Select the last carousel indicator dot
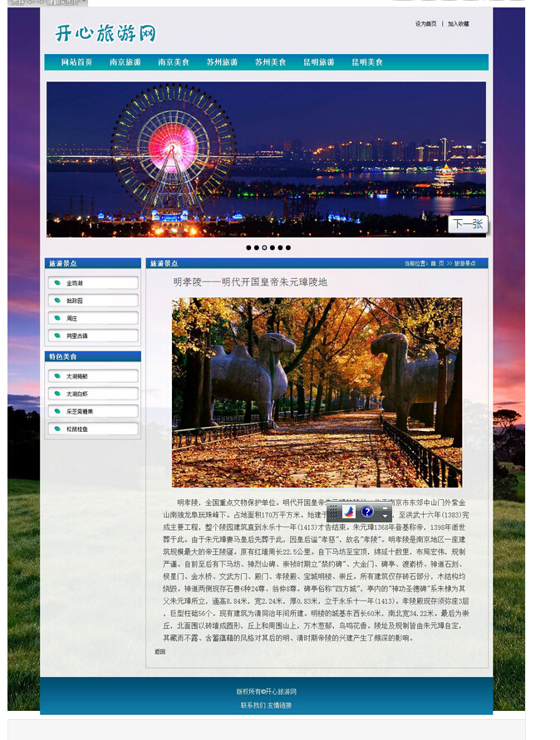560x740 pixels. 288,247
